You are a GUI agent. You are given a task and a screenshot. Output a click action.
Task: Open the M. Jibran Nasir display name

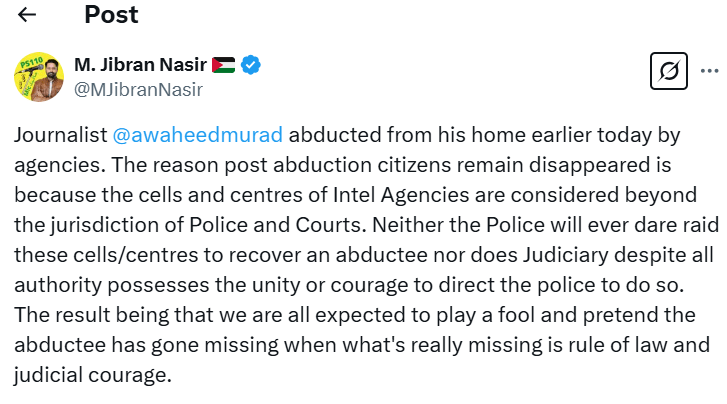(x=140, y=66)
